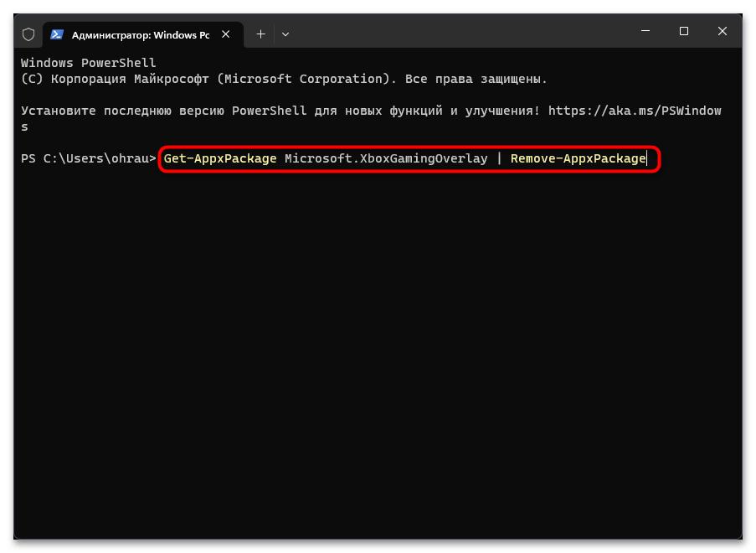Screen dimensions: 756x553
Task: Click the Windows PowerShell header line
Action: point(88,63)
